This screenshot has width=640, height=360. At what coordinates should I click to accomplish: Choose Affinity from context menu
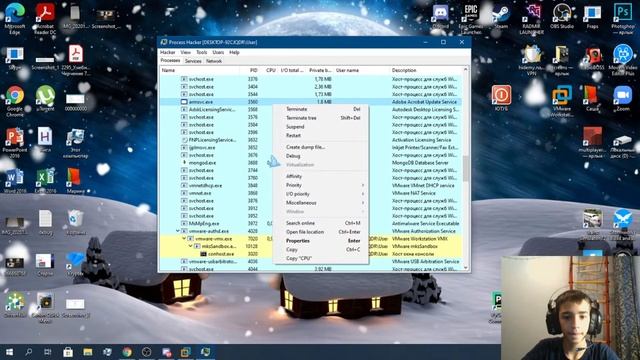pos(321,176)
